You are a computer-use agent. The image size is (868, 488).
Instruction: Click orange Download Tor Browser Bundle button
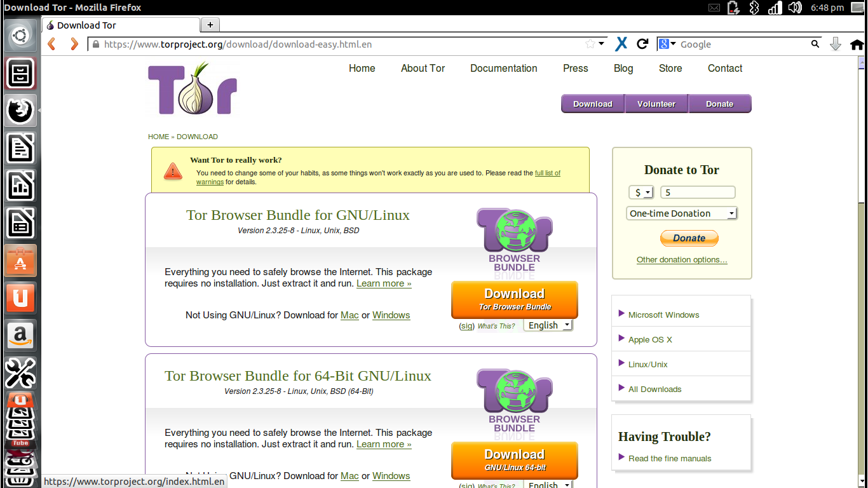click(515, 299)
